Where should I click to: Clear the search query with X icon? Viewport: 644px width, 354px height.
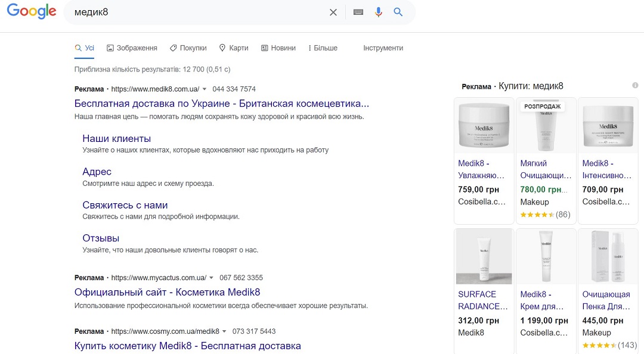333,13
